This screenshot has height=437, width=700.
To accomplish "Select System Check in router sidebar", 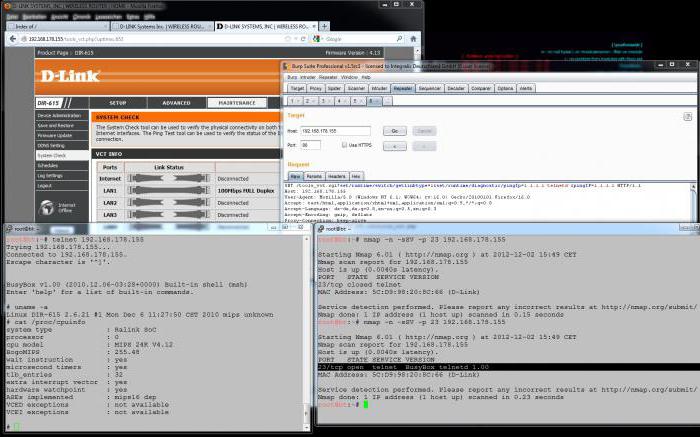I will coord(62,155).
